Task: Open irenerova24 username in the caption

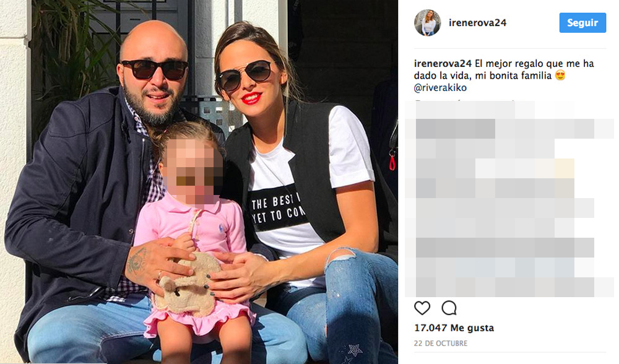Action: (443, 64)
